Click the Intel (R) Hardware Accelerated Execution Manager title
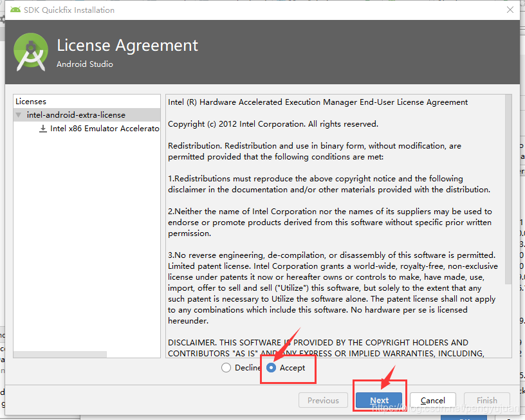 [318, 102]
